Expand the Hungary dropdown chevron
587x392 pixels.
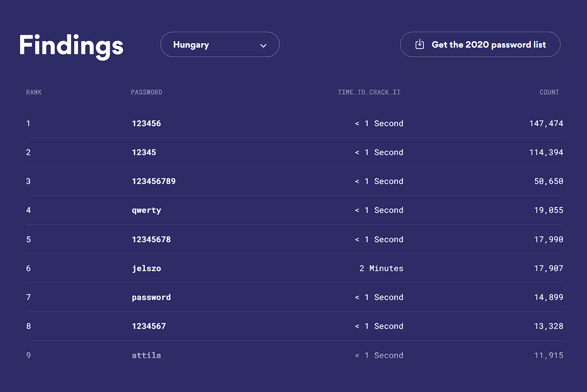263,45
